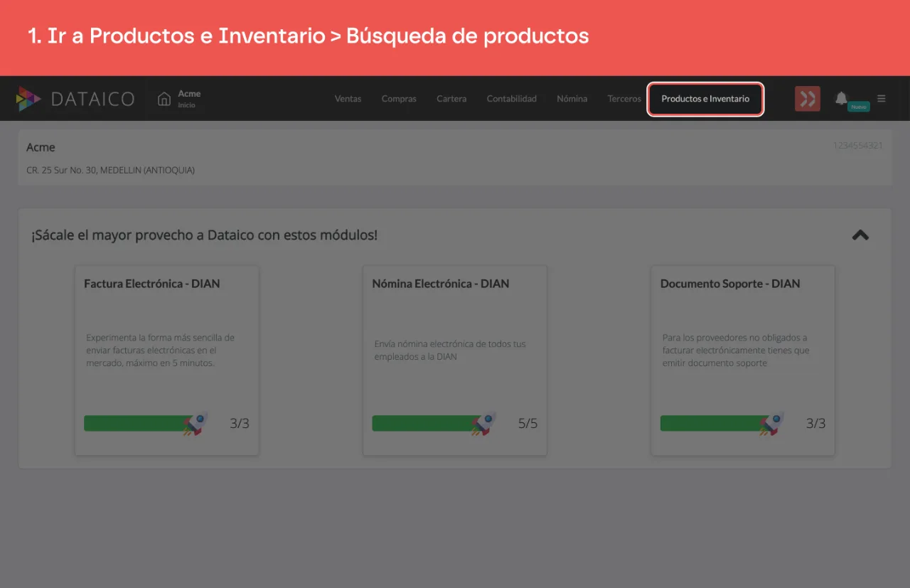The height and width of the screenshot is (588, 910).
Task: Click the address CR. 25 Sur No. 30
Action: [110, 171]
